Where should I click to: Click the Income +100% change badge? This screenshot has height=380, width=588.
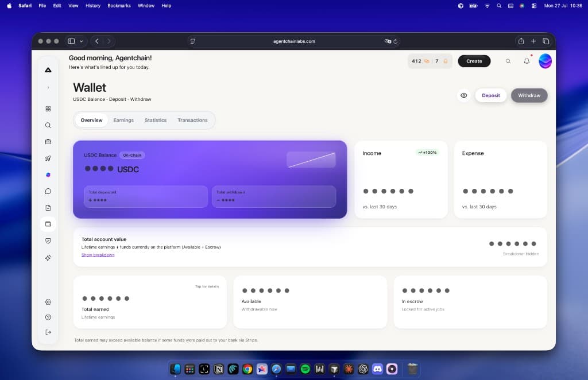pos(427,153)
